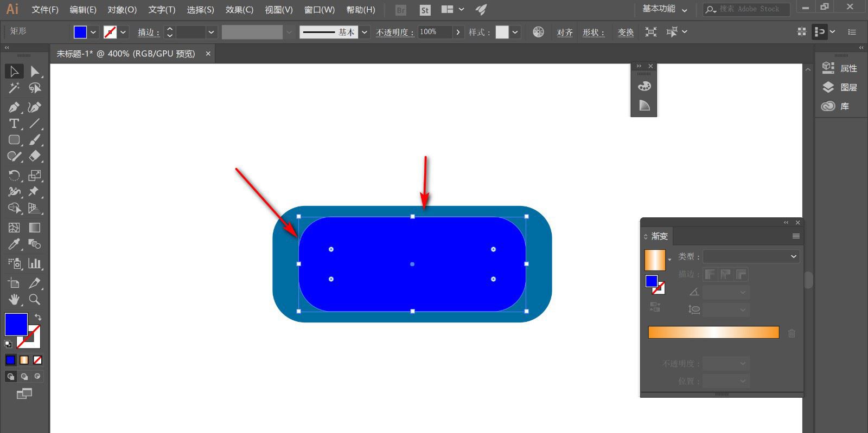Open the 对象(O) menu
Image resolution: width=868 pixels, height=433 pixels.
(x=122, y=10)
